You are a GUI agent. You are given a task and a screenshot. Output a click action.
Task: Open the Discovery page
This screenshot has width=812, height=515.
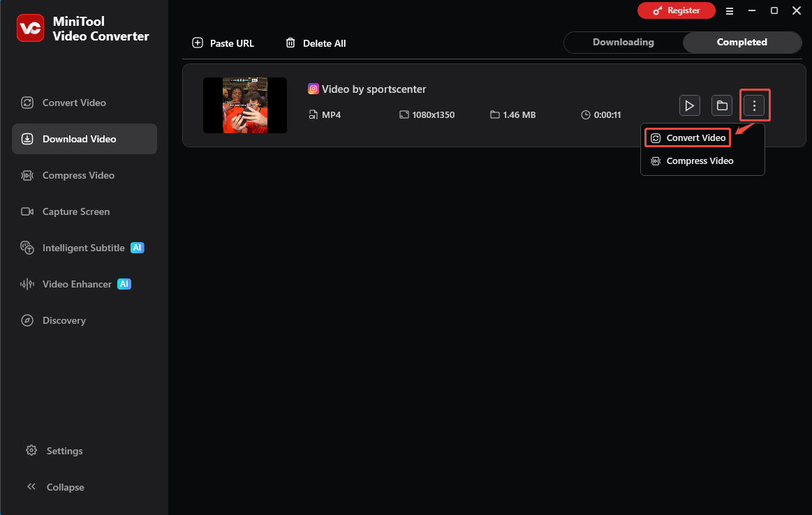84,320
